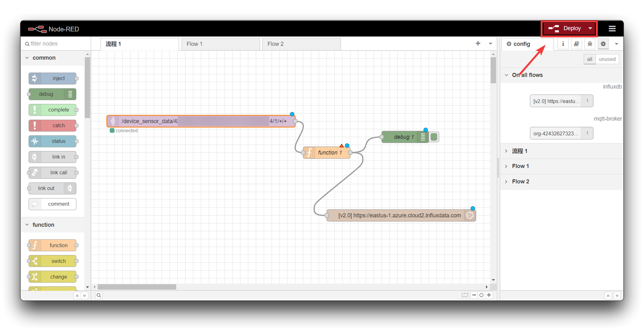
Task: Zoom in the workspace with plus button
Action: [x=489, y=295]
